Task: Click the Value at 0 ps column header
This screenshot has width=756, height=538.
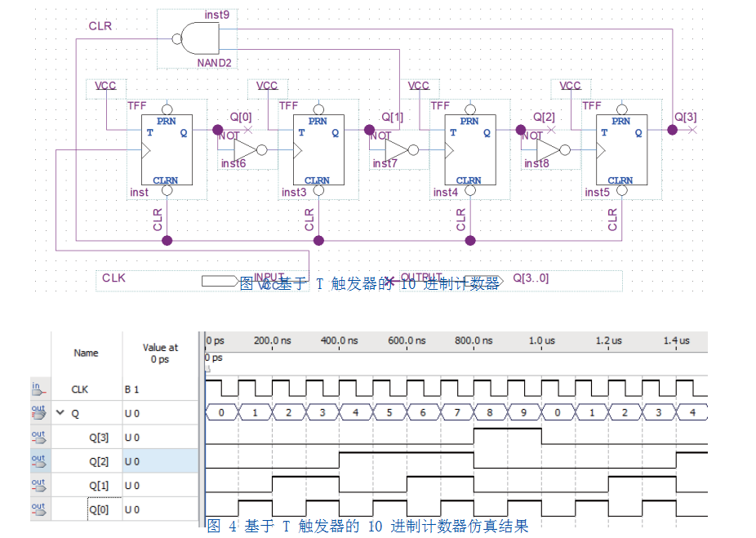Action: pos(161,353)
